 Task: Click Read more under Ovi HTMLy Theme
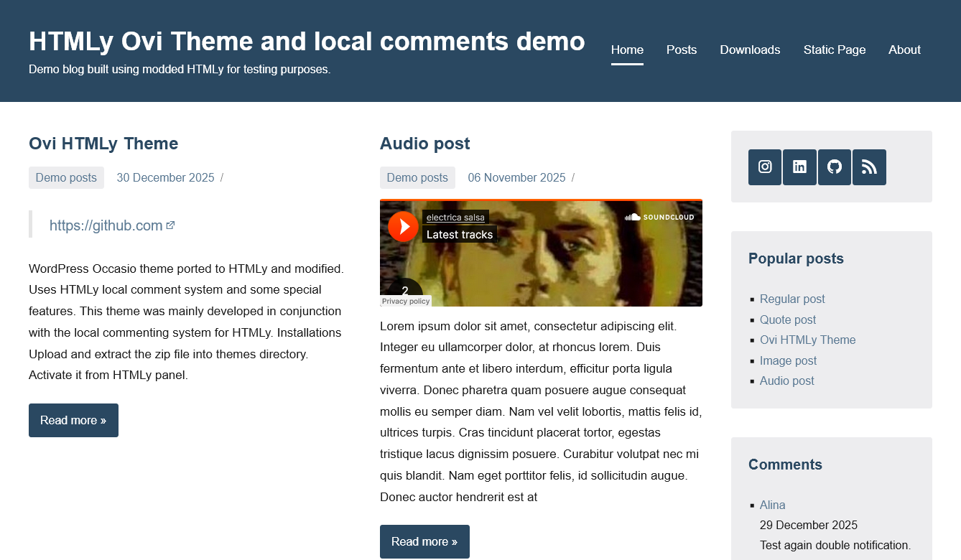73,420
